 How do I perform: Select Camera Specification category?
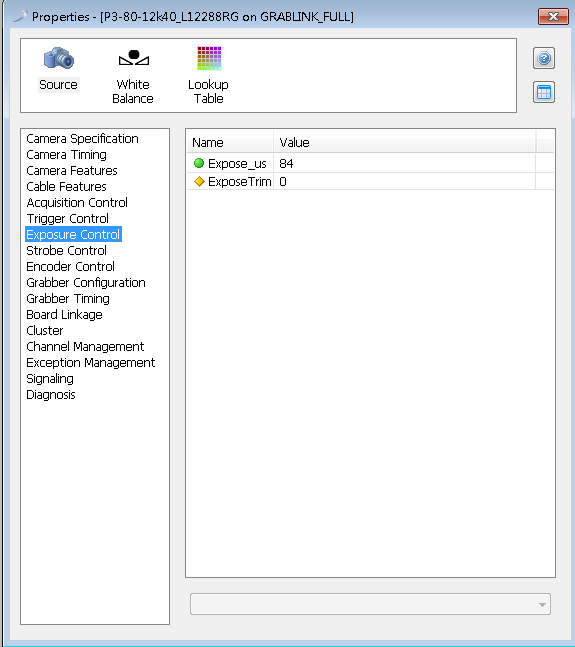82,139
